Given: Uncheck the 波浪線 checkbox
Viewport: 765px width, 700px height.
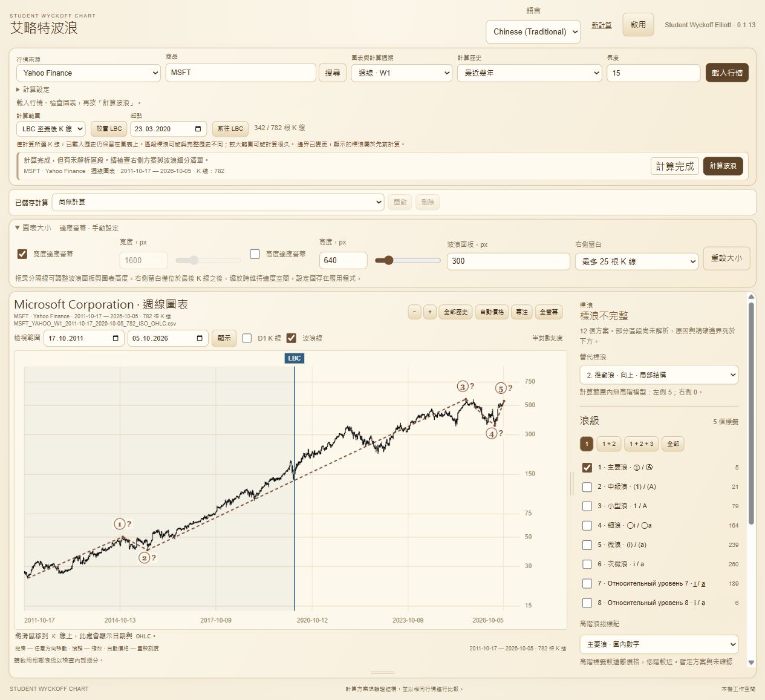Looking at the screenshot, I should tap(291, 338).
